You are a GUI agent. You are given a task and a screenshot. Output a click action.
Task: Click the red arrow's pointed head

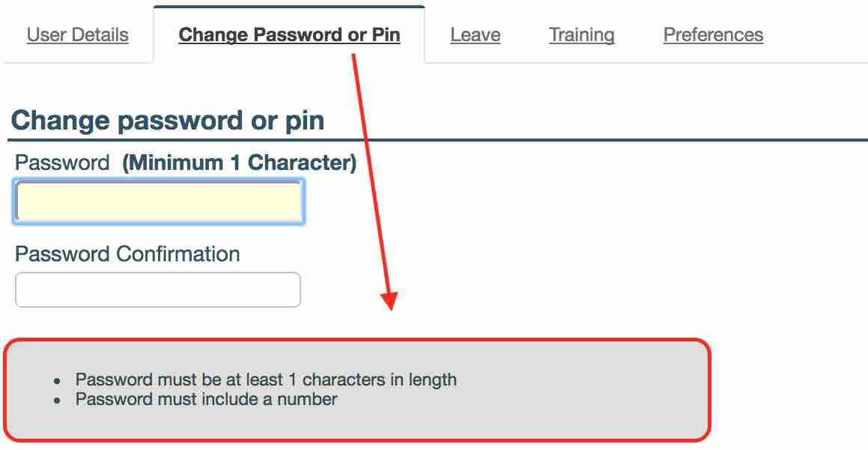point(389,302)
